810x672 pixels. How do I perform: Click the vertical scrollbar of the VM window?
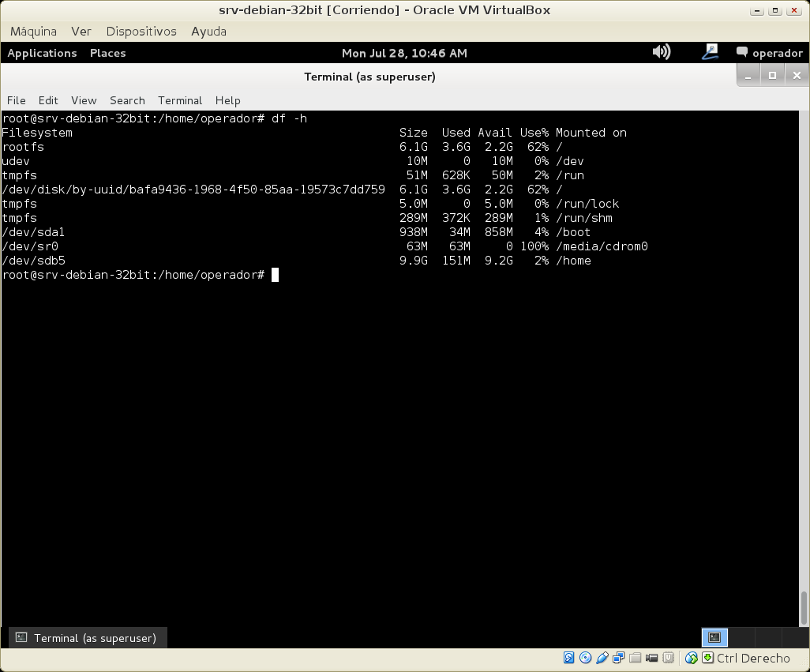coord(804,608)
